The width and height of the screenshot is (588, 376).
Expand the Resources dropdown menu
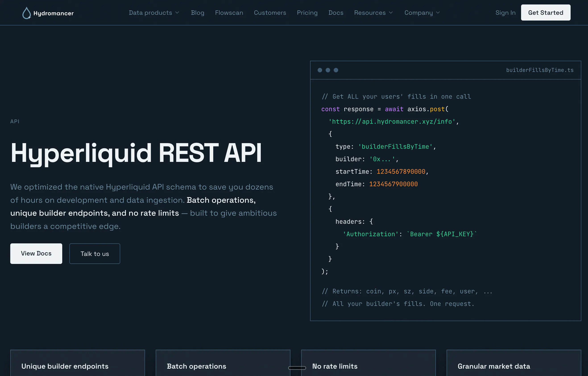(x=374, y=13)
